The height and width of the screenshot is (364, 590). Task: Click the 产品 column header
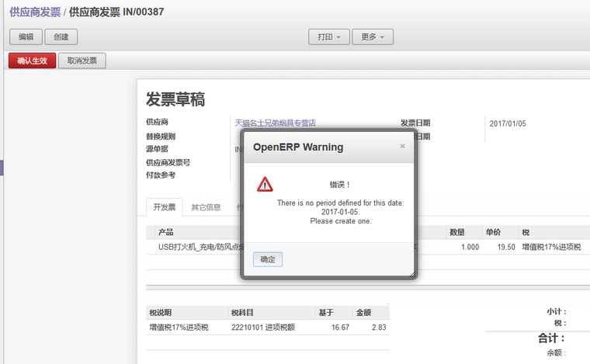(165, 232)
